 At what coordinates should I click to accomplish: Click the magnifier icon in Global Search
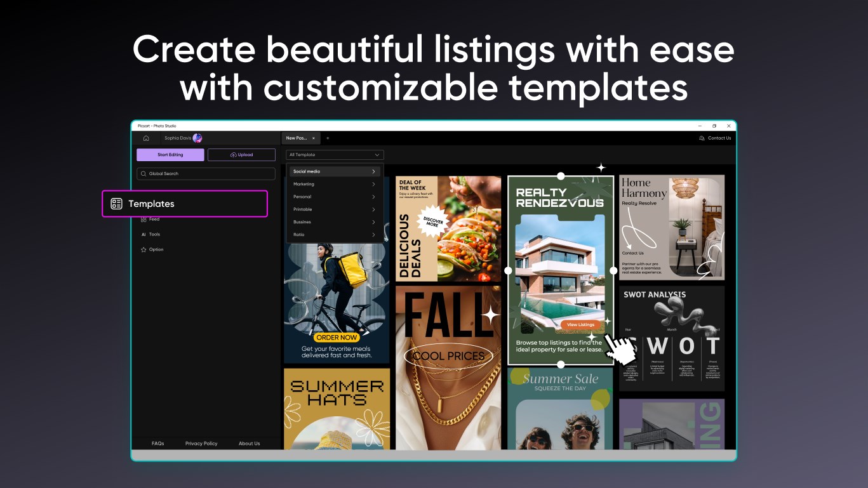(x=145, y=173)
